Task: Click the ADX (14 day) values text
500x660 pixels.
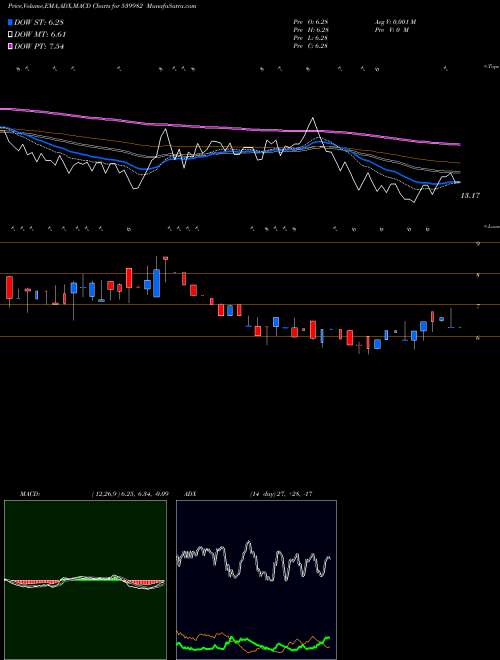Action: tap(280, 493)
